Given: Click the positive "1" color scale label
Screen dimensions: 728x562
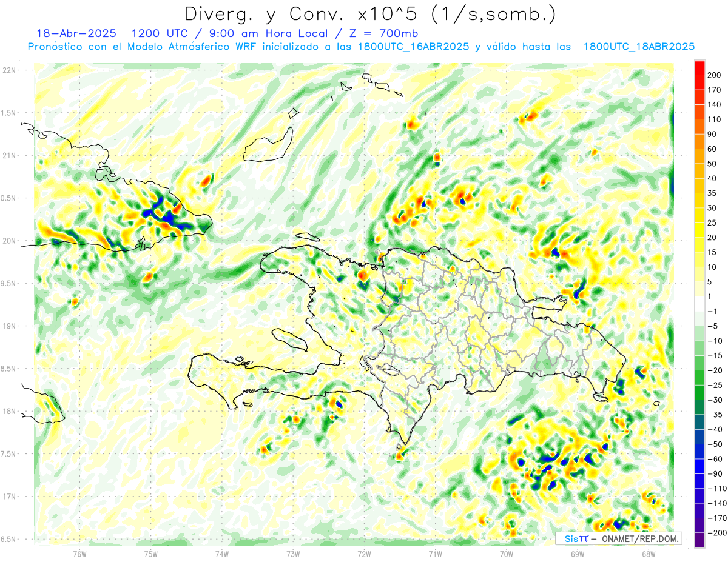Looking at the screenshot, I should 710,296.
